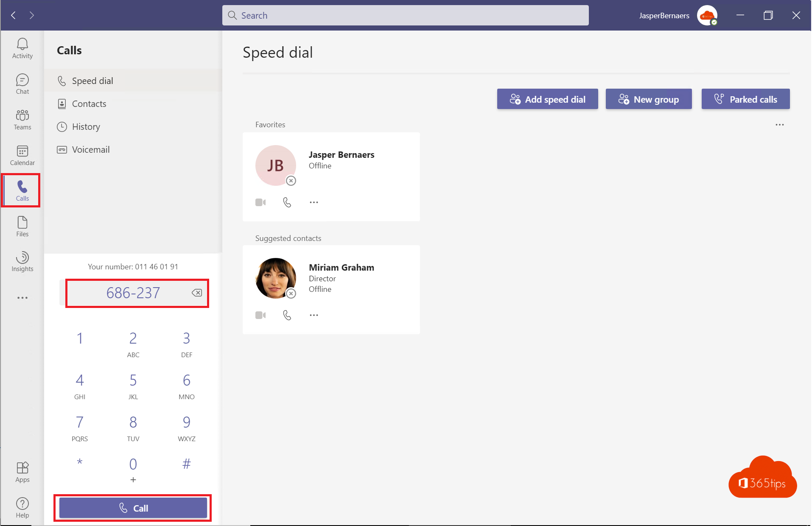Viewport: 812px width, 526px height.
Task: Open more options for Jasper Bernaers
Action: pyautogui.click(x=314, y=202)
